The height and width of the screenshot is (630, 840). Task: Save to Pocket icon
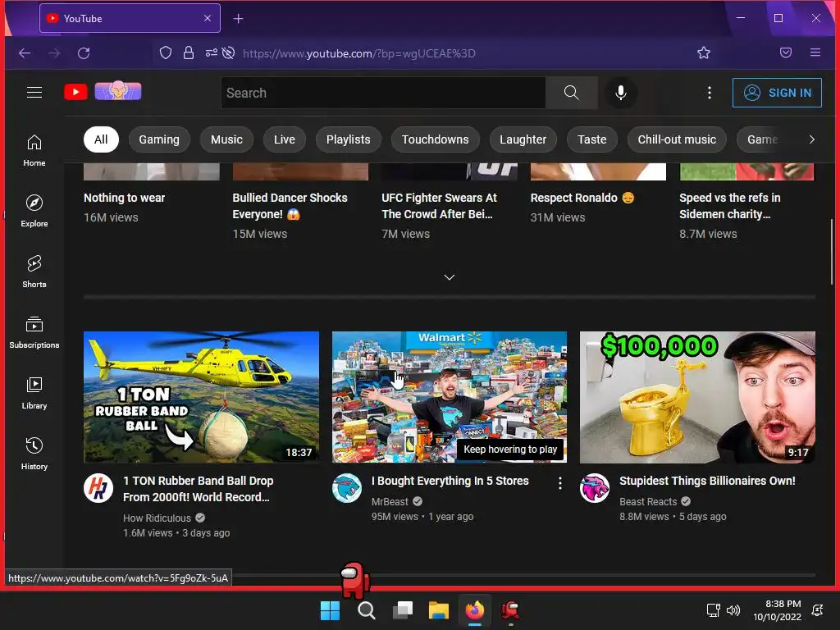785,52
